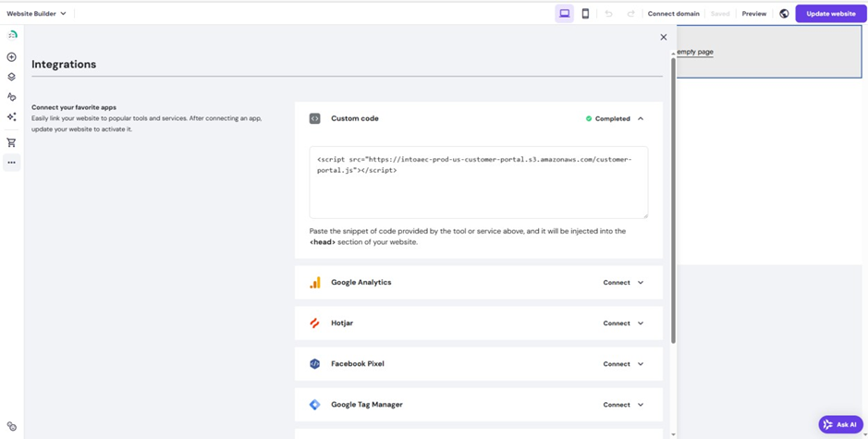Click the green Completed checkmark icon
The height and width of the screenshot is (439, 868).
point(589,118)
